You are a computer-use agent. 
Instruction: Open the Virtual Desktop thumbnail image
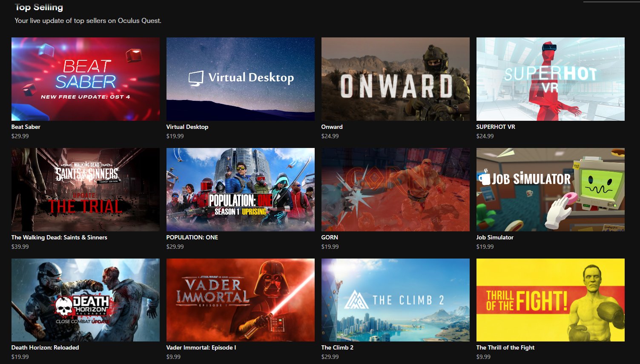coord(241,79)
